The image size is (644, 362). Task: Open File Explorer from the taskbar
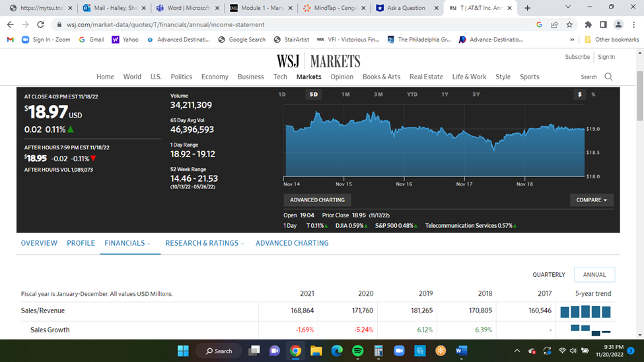click(x=316, y=351)
